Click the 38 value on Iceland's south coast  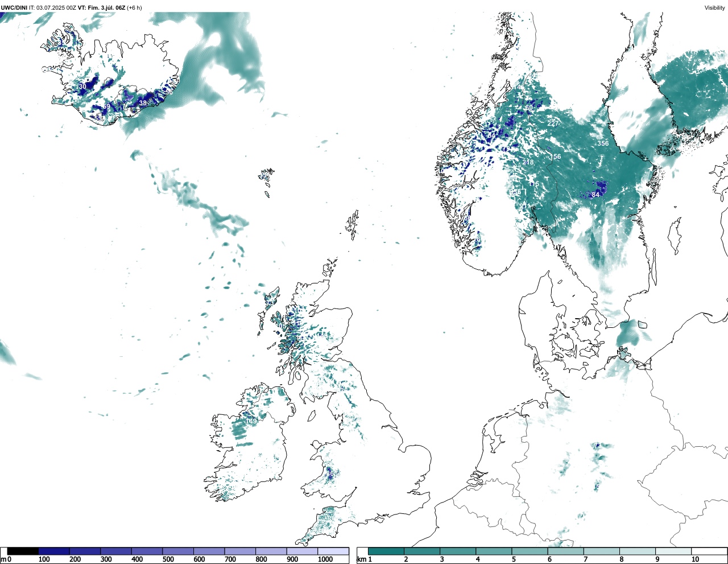[143, 103]
